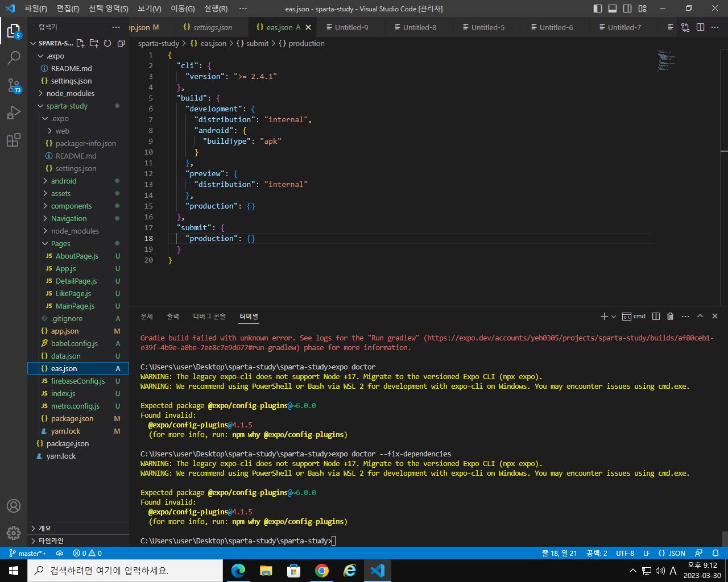Open the compare changes icon in editor toolbar
The image size is (728, 582).
tap(685, 27)
